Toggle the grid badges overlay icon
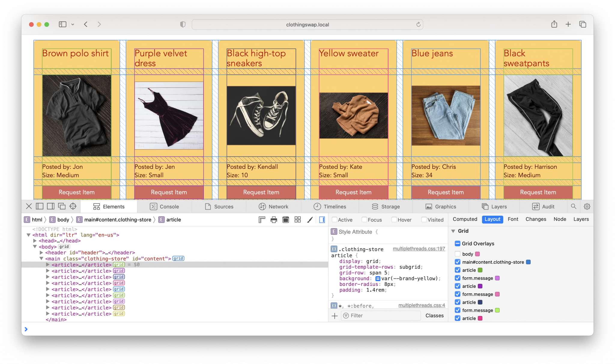This screenshot has height=364, width=615. (298, 220)
